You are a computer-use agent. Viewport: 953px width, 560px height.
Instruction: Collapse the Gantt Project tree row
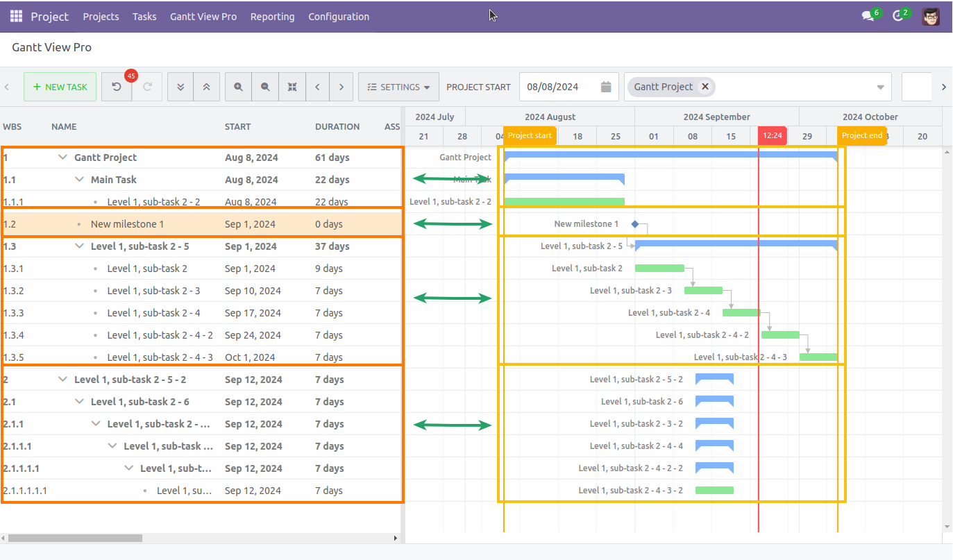tap(61, 157)
